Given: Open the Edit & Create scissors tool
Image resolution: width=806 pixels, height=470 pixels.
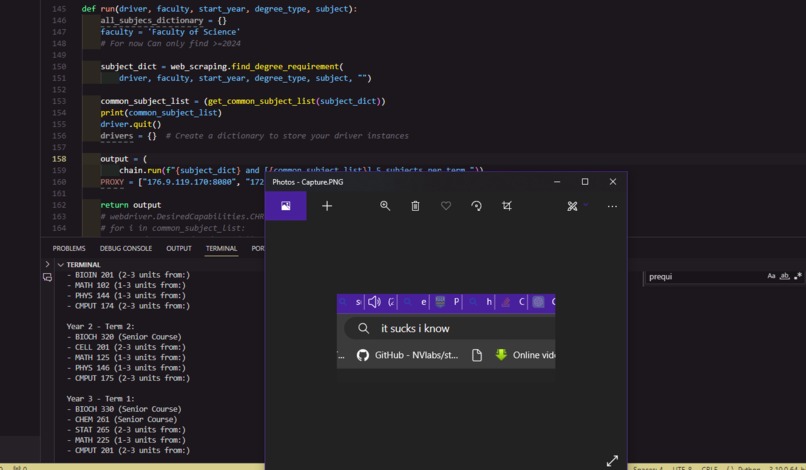Looking at the screenshot, I should click(x=572, y=206).
